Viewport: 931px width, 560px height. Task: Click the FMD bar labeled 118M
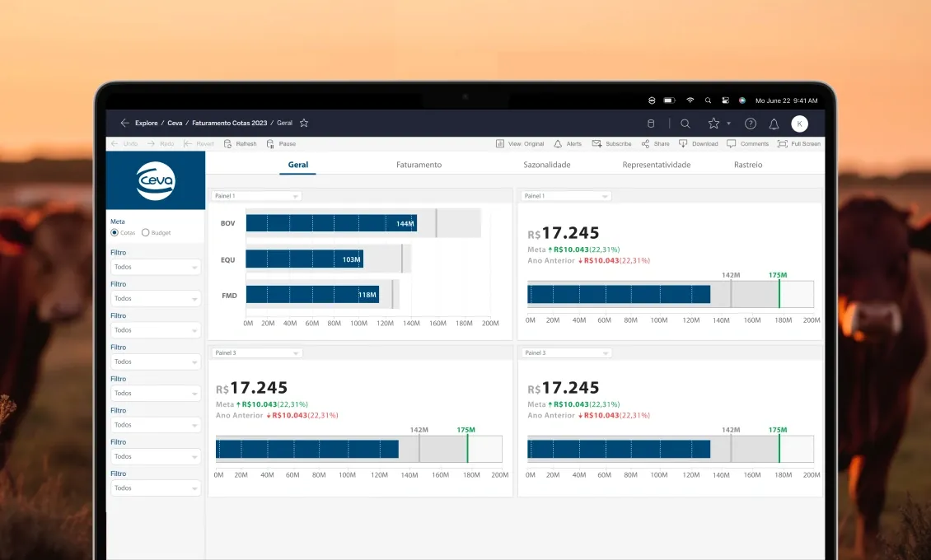pyautogui.click(x=312, y=295)
